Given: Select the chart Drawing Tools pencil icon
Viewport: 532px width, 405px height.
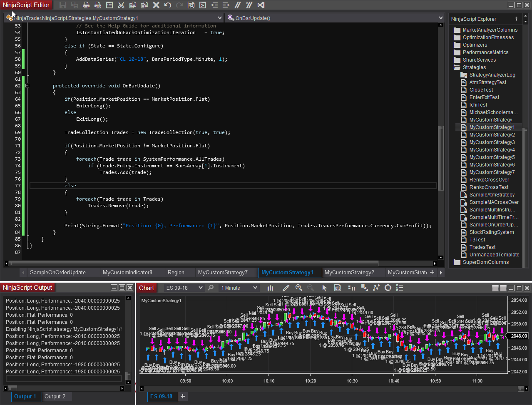Looking at the screenshot, I should (x=286, y=288).
